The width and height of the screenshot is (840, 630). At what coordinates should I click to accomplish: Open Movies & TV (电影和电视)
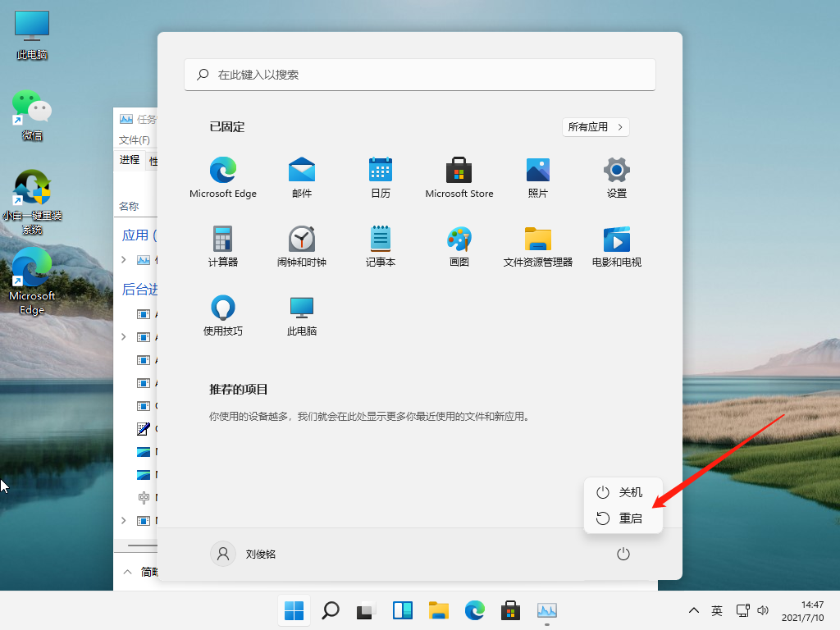617,246
